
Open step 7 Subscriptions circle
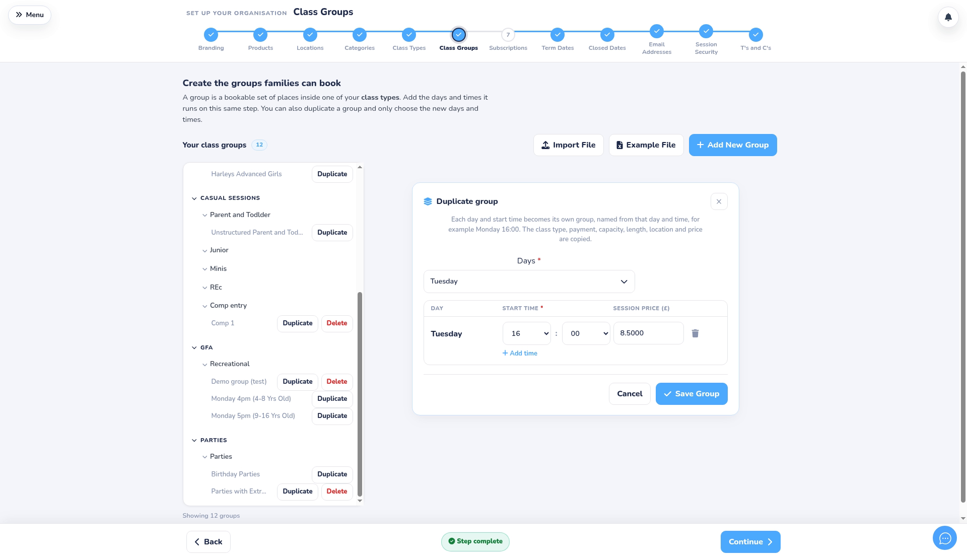coord(508,35)
